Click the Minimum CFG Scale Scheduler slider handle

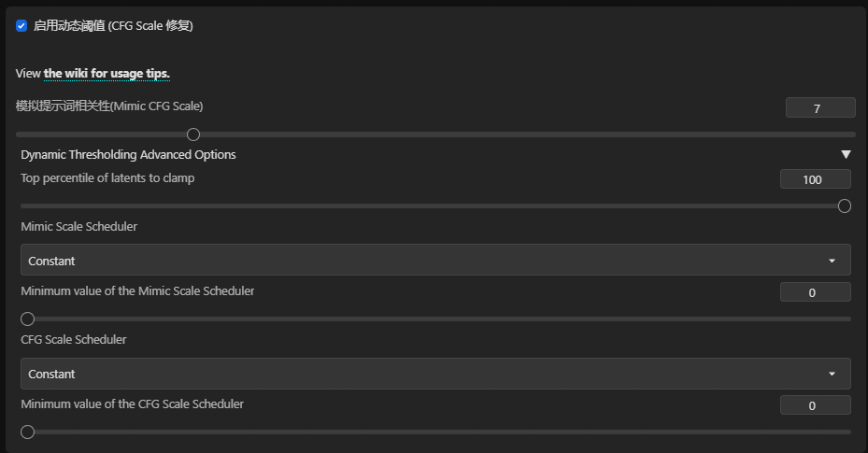28,432
